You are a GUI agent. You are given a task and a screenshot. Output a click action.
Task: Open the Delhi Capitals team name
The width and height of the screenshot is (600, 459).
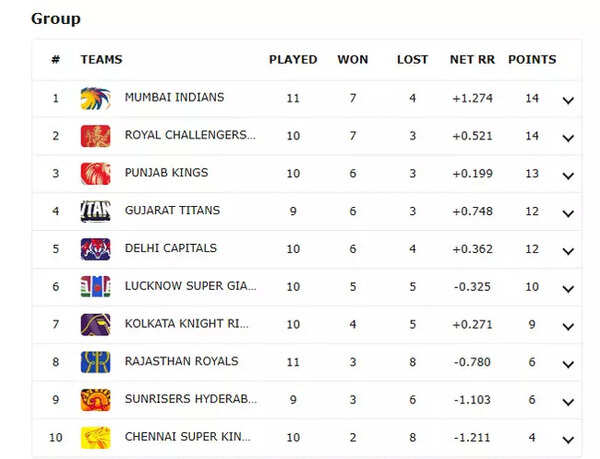171,248
